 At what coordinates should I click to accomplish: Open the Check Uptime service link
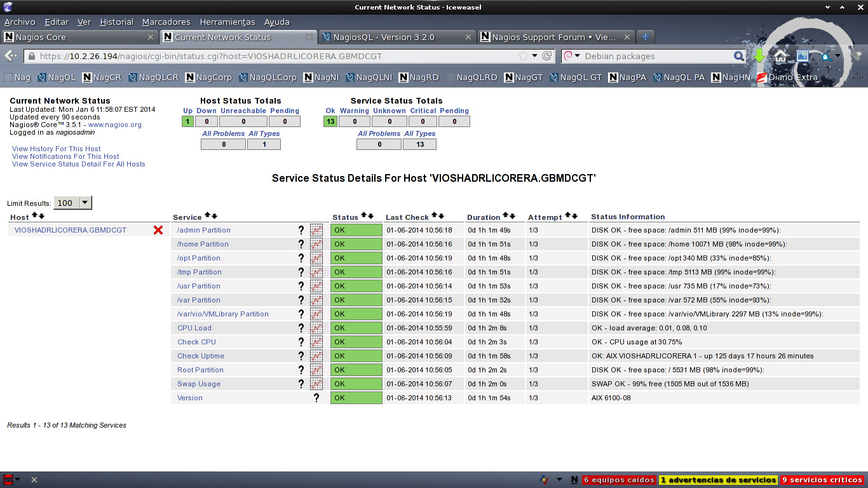[201, 356]
